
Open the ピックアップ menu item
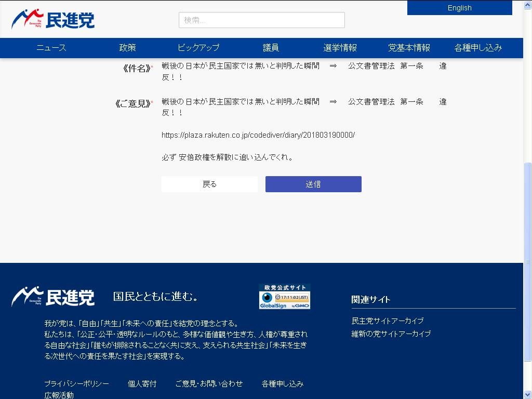click(x=198, y=48)
